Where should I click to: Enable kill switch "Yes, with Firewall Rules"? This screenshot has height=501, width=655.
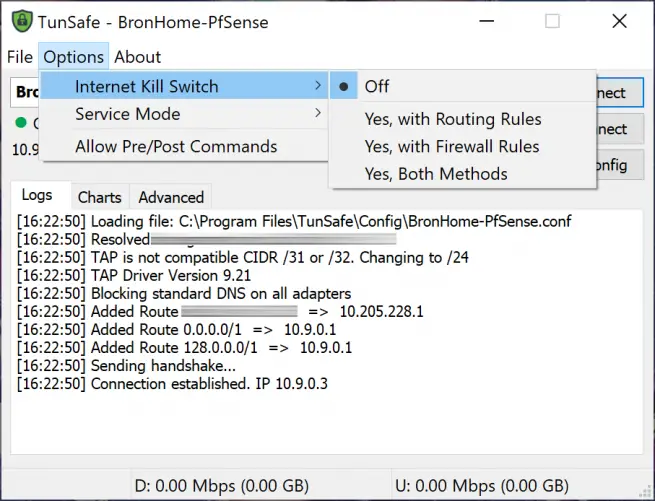coord(451,146)
